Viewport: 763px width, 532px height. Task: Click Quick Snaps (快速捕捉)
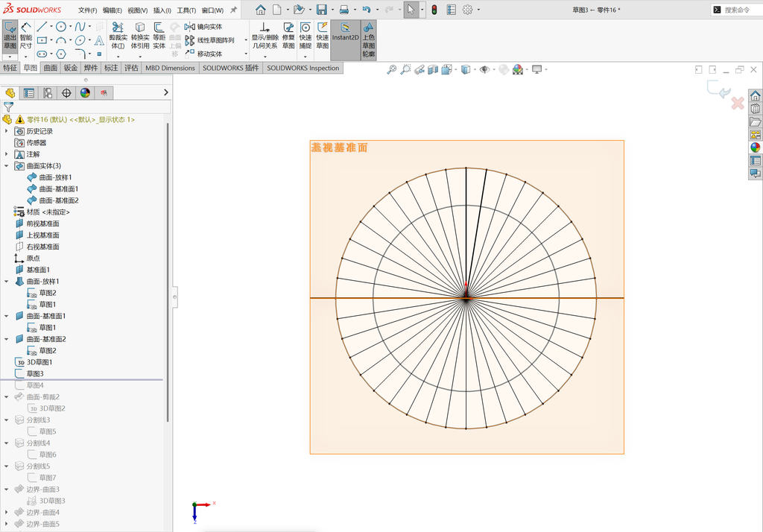(x=305, y=36)
